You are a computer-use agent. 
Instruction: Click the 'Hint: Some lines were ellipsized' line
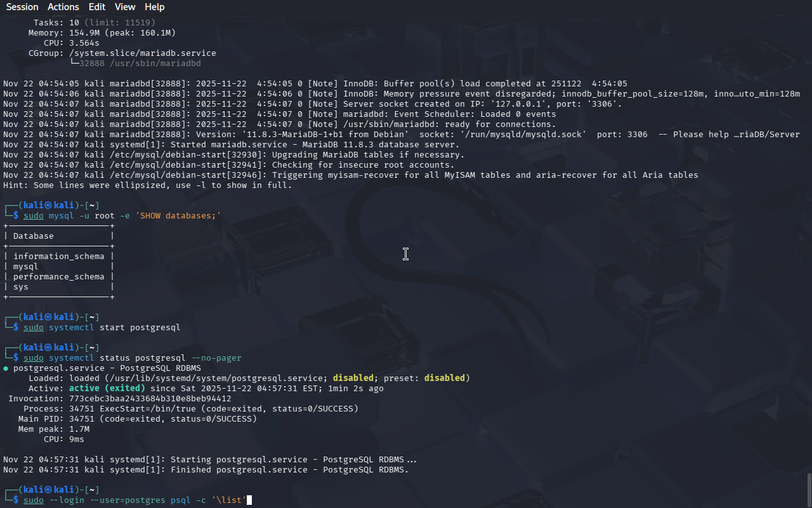[x=147, y=185]
